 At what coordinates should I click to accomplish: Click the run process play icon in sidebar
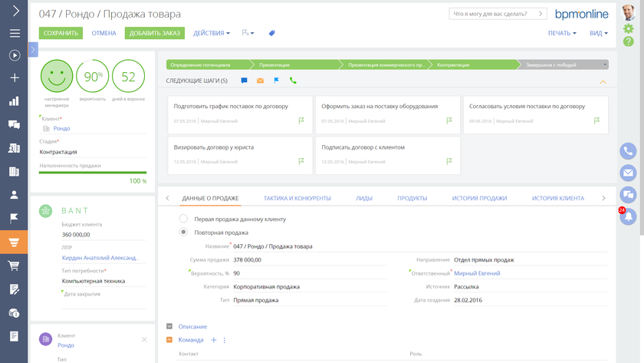[14, 55]
